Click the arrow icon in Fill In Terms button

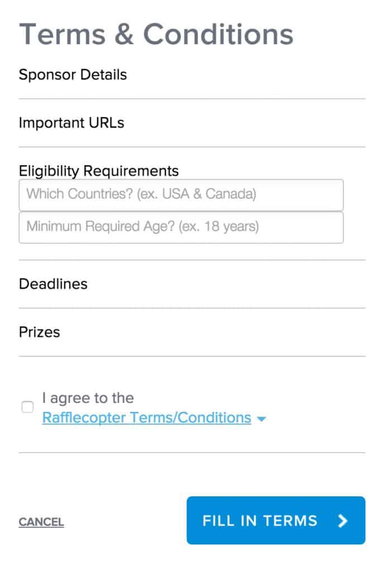click(343, 521)
